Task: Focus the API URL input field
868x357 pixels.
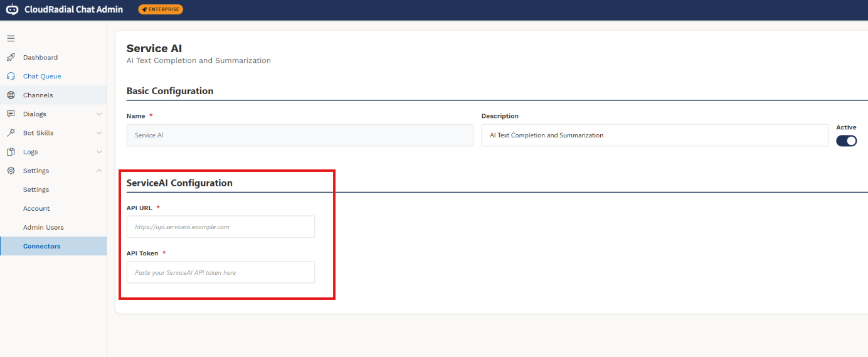Action: [221, 226]
